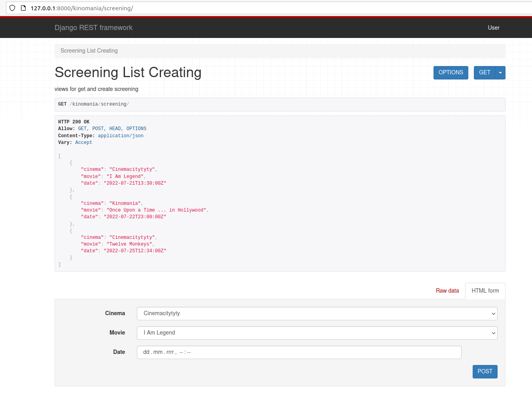
Task: Click text 'views for get and create screening'
Action: click(97, 89)
